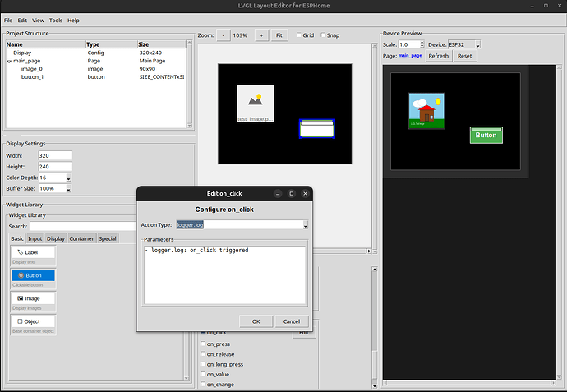Zoom out with the minus button
The image size is (567, 392).
point(224,35)
